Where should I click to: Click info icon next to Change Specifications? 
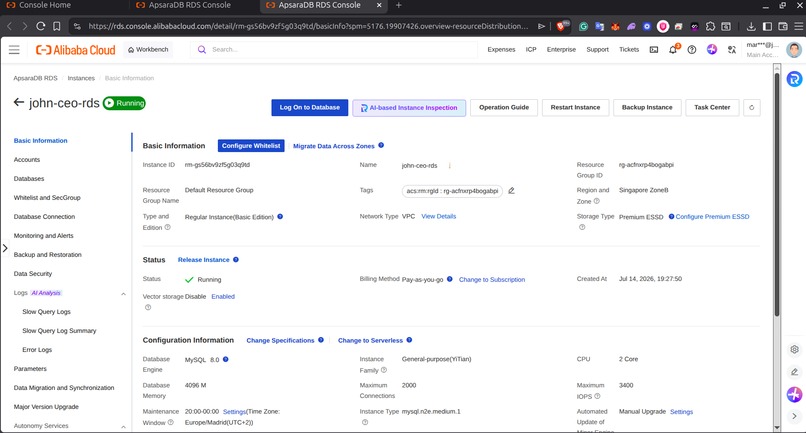(321, 340)
